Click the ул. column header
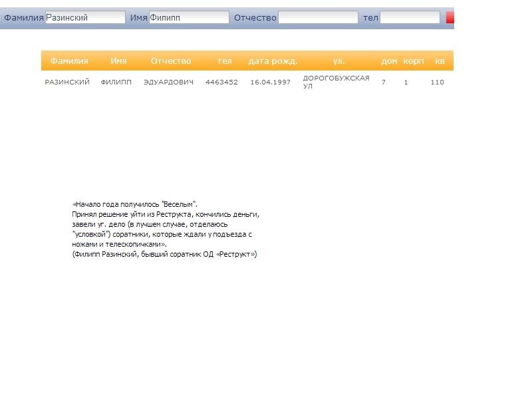Image resolution: width=532 pixels, height=399 pixels. (338, 61)
